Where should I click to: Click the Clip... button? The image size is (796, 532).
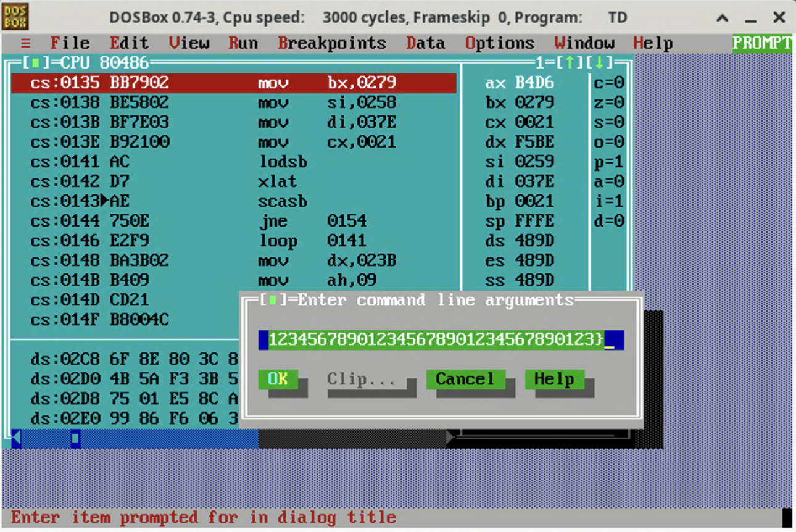click(362, 379)
